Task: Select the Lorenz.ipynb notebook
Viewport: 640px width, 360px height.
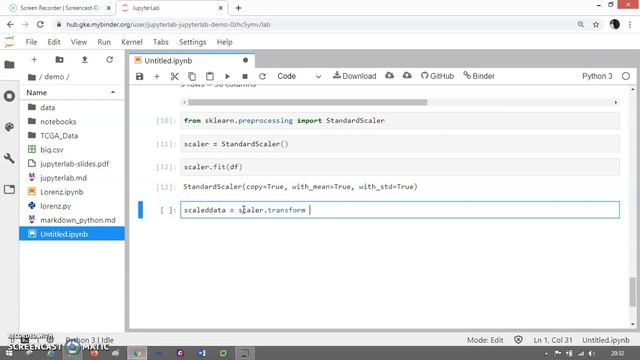Action: [71, 192]
